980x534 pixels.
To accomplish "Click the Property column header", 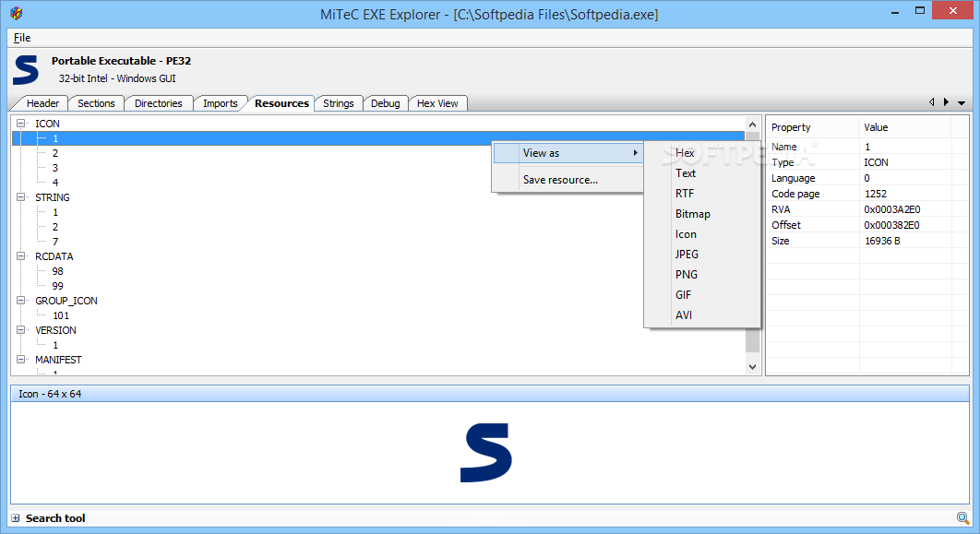I will coord(812,127).
